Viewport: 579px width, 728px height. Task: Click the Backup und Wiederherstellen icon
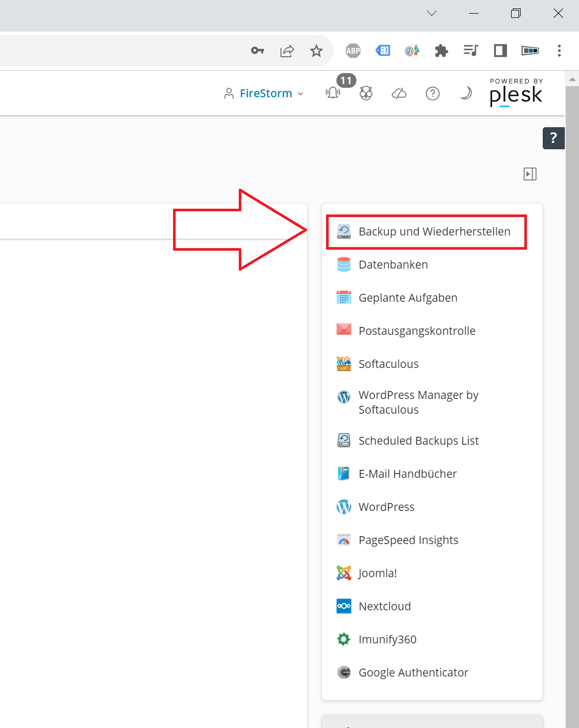(x=344, y=232)
